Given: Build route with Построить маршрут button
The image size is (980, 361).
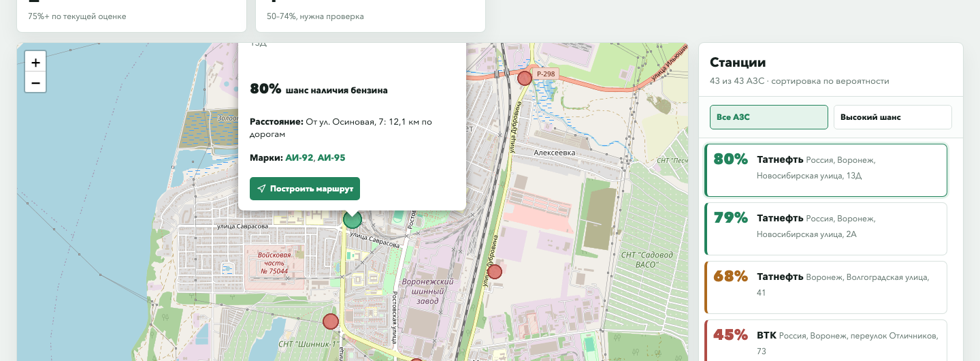Looking at the screenshot, I should click(x=305, y=189).
